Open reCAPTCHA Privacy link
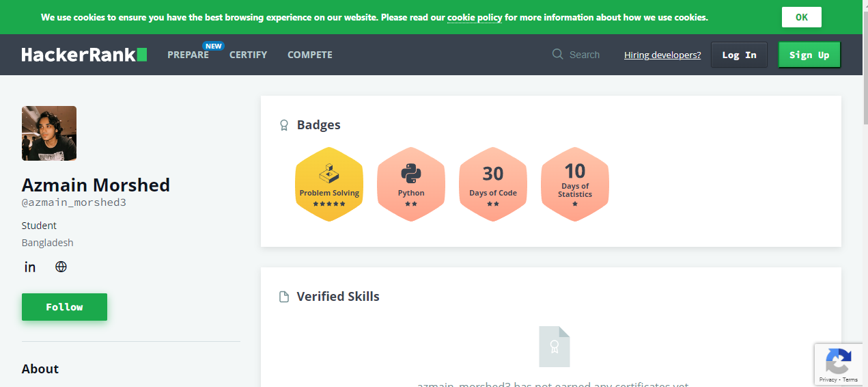This screenshot has height=387, width=868. (828, 379)
